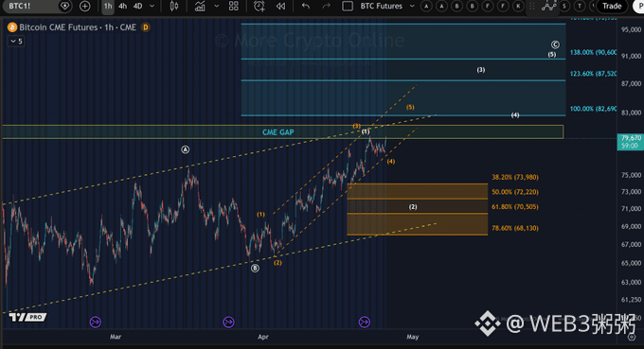Switch to the 4D interval

(x=138, y=7)
